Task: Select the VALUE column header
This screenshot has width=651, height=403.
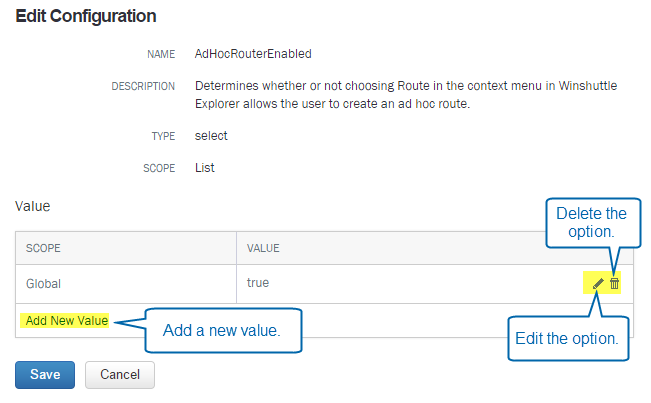Action: pyautogui.click(x=263, y=248)
